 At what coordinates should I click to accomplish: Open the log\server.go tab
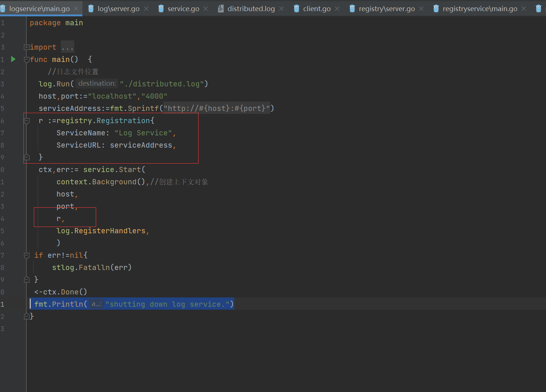click(x=118, y=9)
